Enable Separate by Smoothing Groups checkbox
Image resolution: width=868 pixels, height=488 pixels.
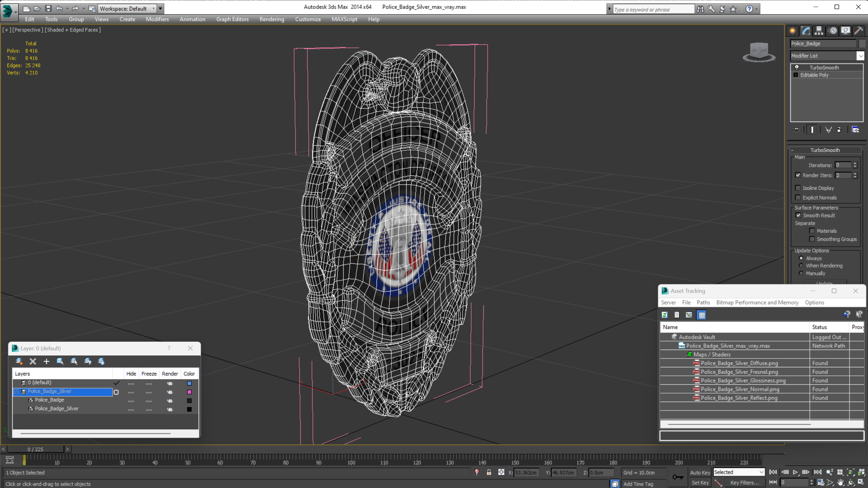(812, 239)
